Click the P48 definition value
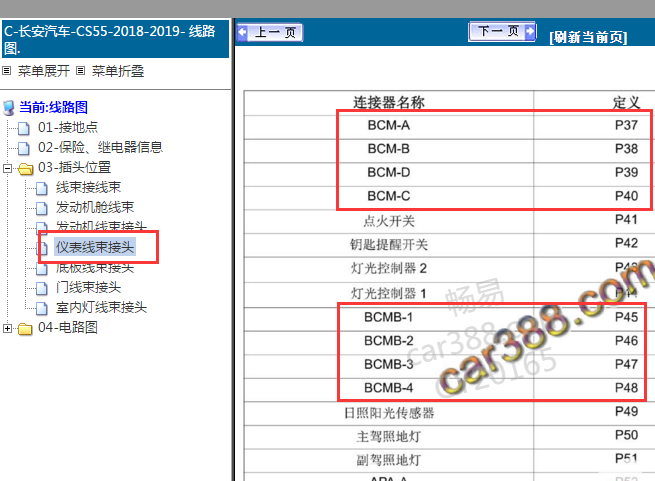Image resolution: width=655 pixels, height=481 pixels. (626, 388)
